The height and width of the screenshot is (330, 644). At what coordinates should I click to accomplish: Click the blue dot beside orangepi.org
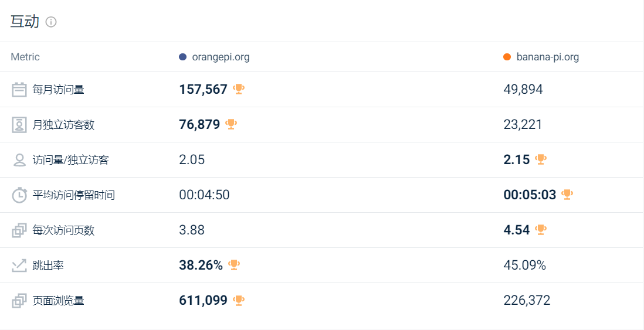pos(182,57)
